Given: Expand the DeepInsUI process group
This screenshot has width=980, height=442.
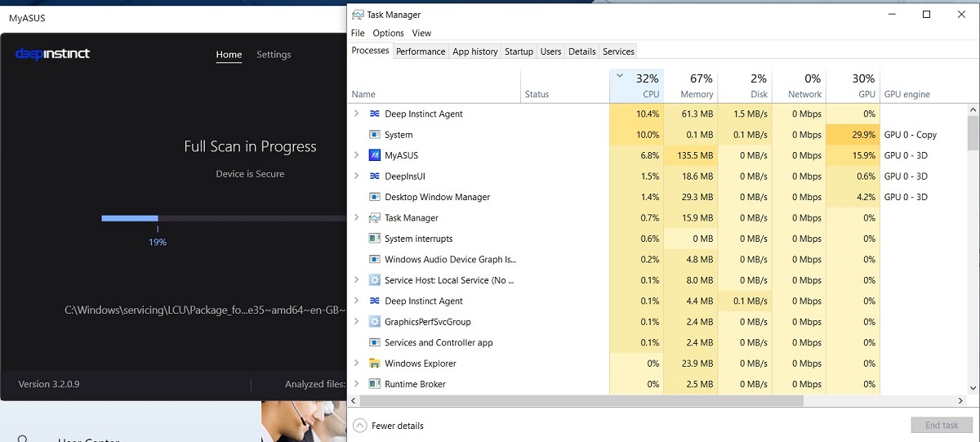Looking at the screenshot, I should [x=356, y=176].
